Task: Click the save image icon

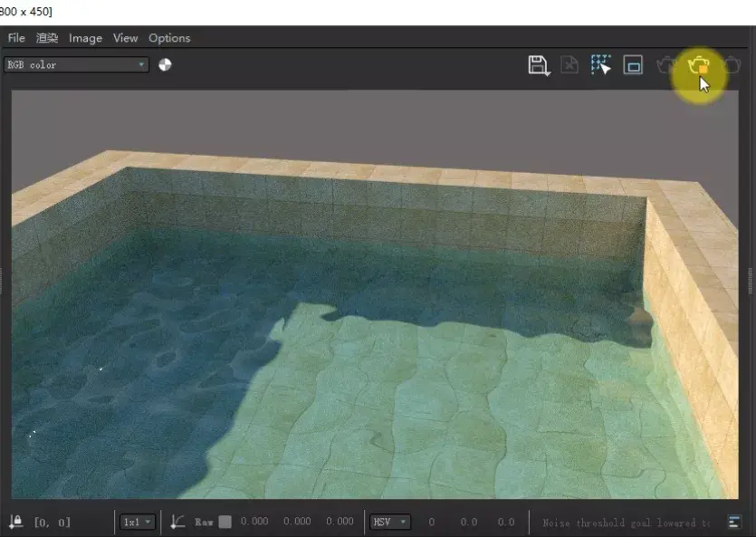Action: 539,65
